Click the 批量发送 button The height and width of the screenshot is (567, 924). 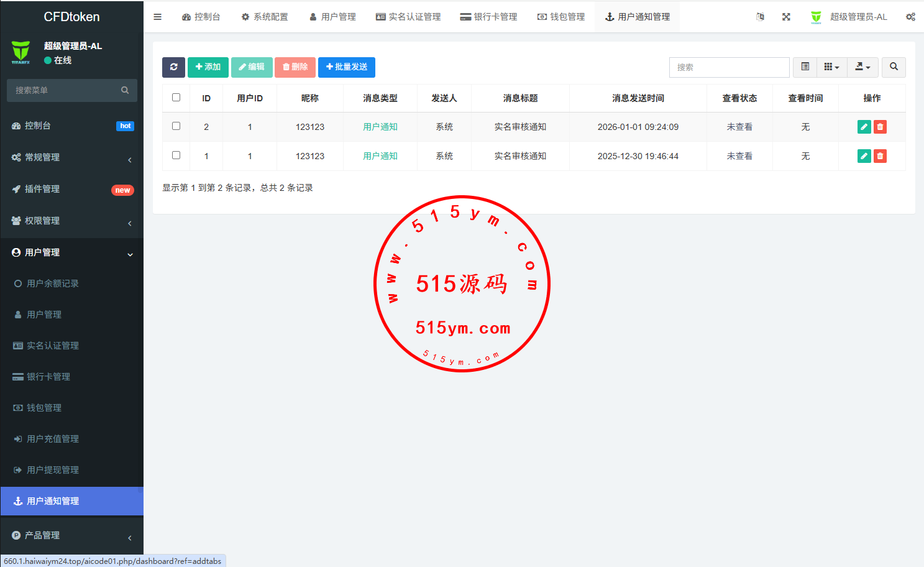click(x=347, y=67)
